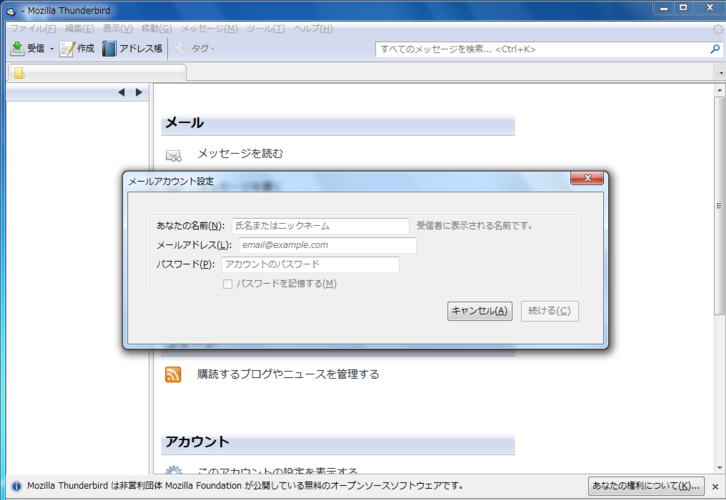Close the メールアカウント設定 dialog

tap(587, 178)
